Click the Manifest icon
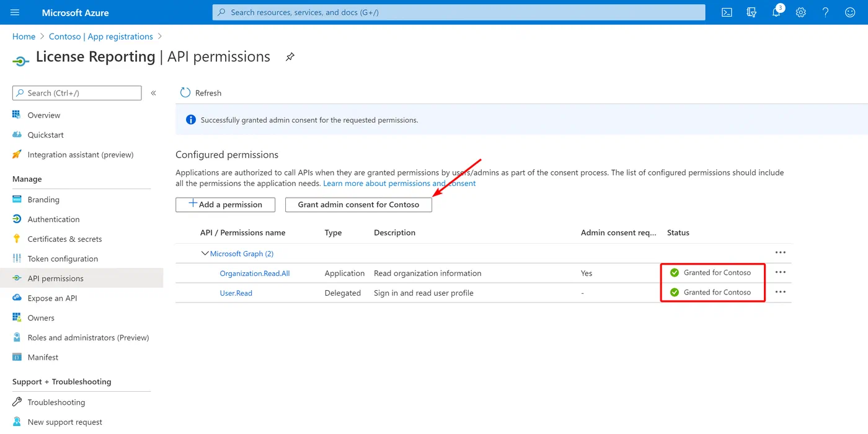The image size is (868, 434). tap(17, 357)
